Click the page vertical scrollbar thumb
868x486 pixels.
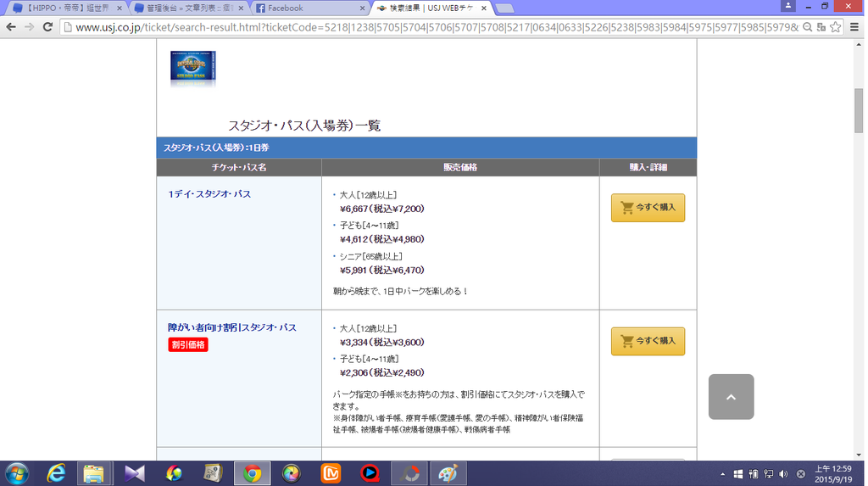pyautogui.click(x=859, y=111)
